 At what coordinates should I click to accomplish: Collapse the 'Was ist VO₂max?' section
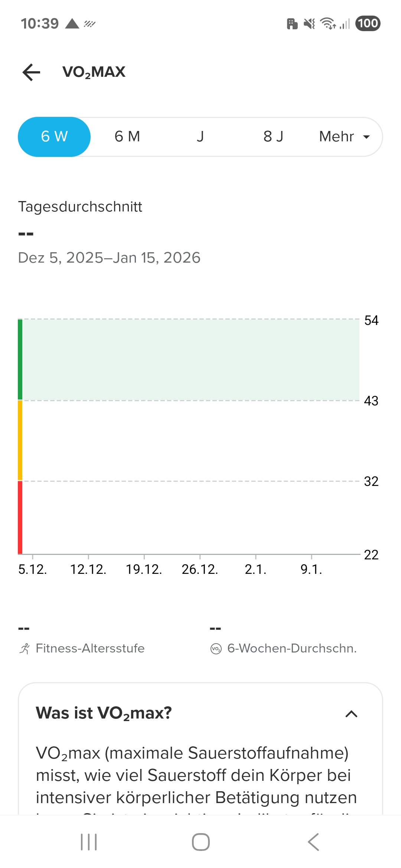pyautogui.click(x=351, y=714)
